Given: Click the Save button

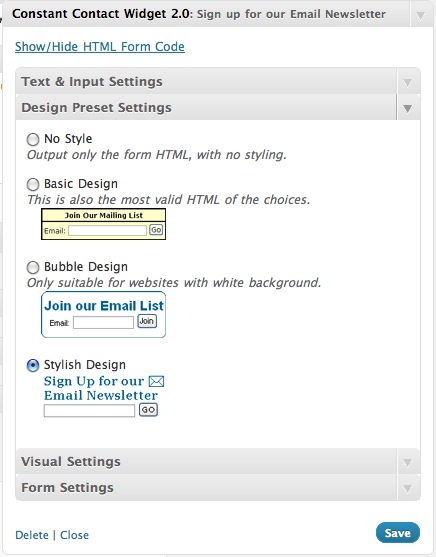Looking at the screenshot, I should tap(398, 533).
